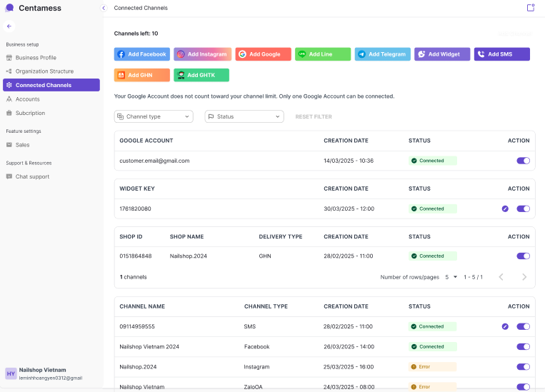
Task: Collapse the sidebar with the chevron icon
Action: 104,8
